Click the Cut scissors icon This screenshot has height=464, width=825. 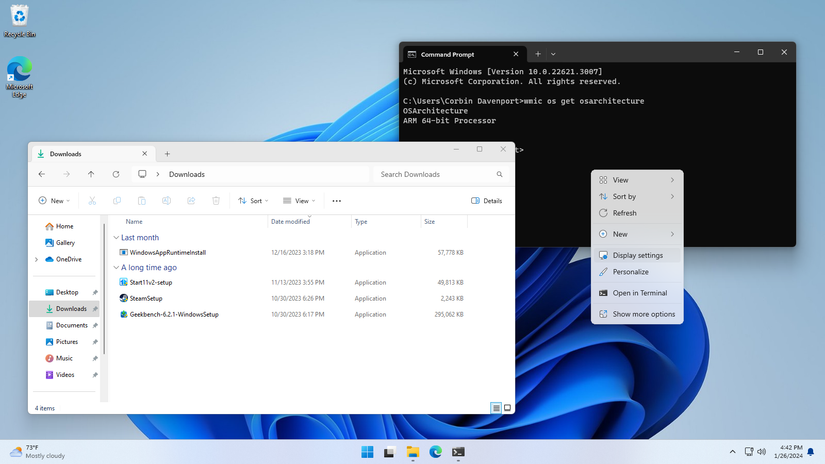pyautogui.click(x=92, y=200)
